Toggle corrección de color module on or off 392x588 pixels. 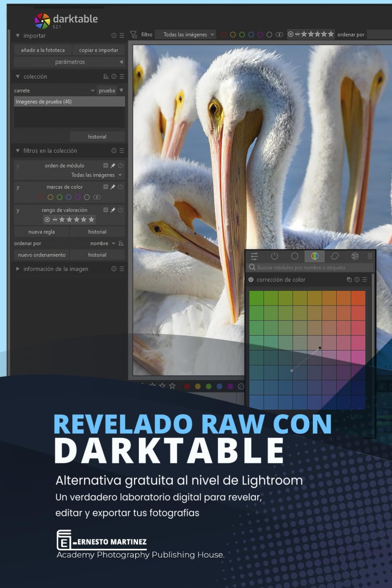(251, 280)
